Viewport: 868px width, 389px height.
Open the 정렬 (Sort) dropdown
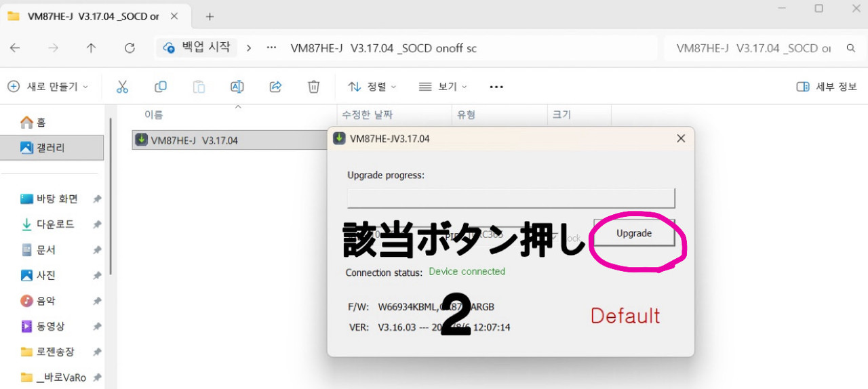coord(372,87)
